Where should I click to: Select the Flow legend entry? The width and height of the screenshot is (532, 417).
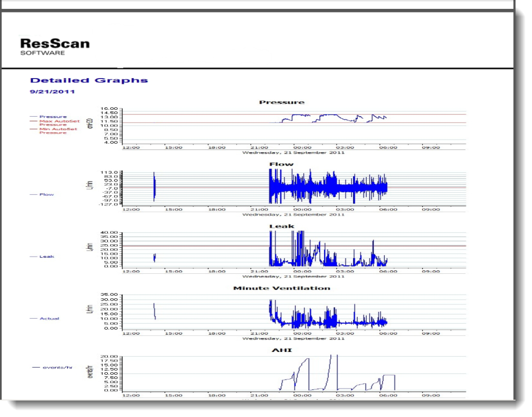[x=46, y=194]
